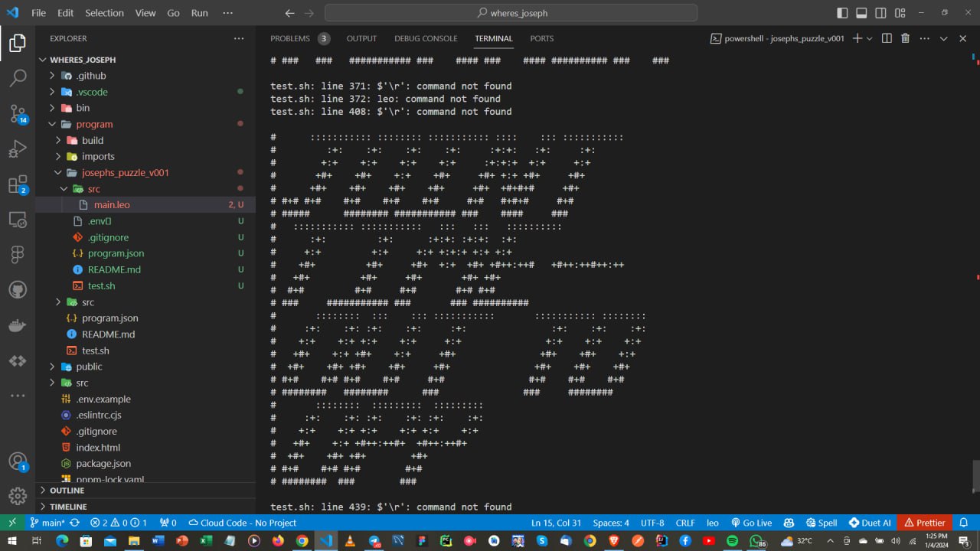The image size is (980, 551).
Task: Open the Remote Explorer view
Action: [17, 220]
